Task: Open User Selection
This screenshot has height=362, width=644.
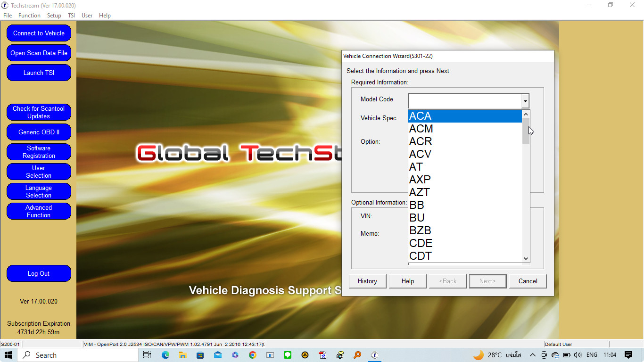Action: pyautogui.click(x=39, y=172)
